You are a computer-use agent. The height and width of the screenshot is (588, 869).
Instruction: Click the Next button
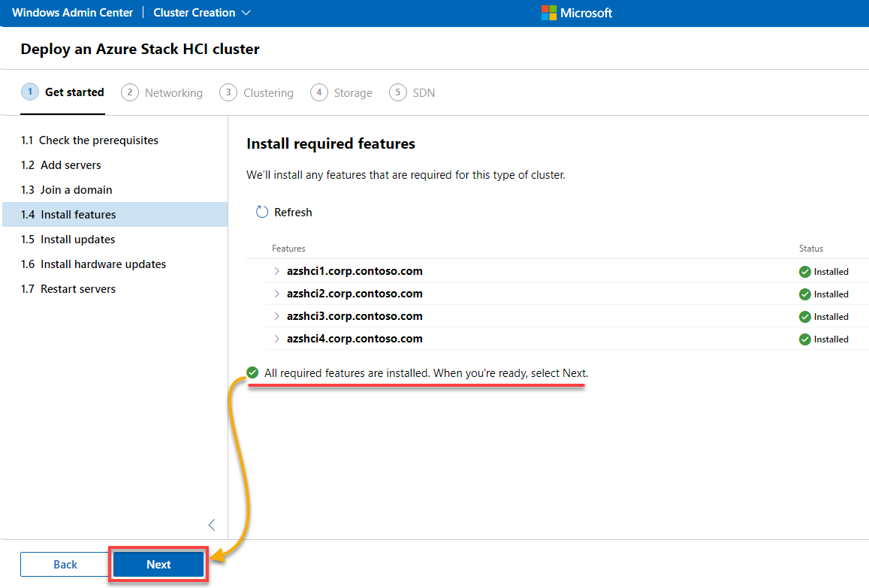coord(158,564)
